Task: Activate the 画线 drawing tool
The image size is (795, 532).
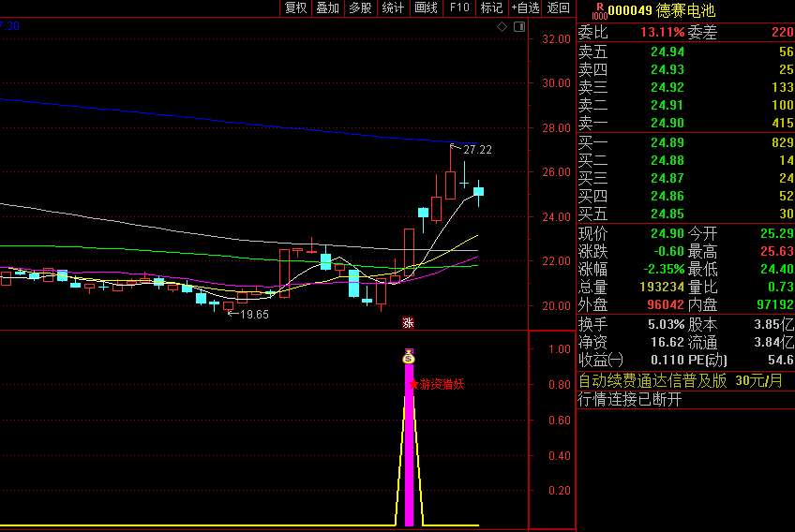Action: pos(426,8)
